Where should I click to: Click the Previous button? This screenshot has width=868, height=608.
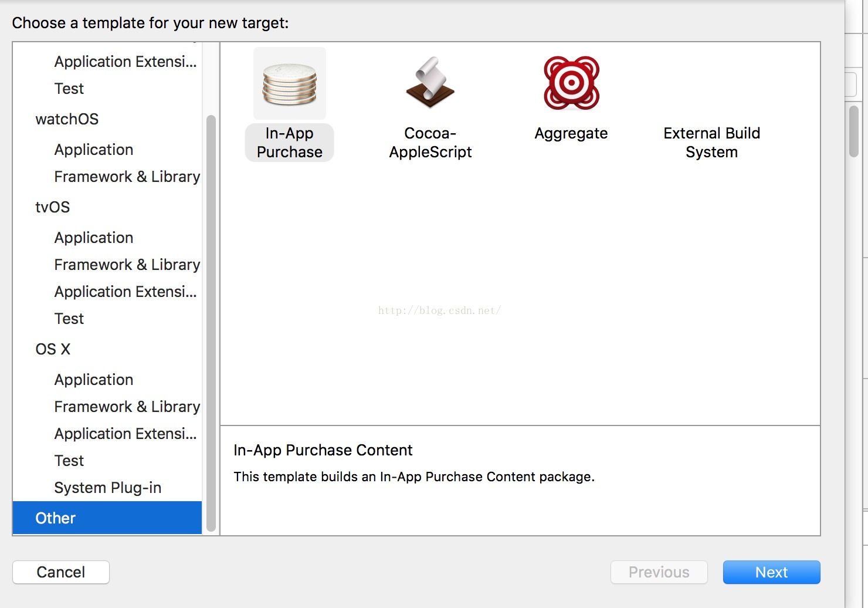tap(659, 572)
